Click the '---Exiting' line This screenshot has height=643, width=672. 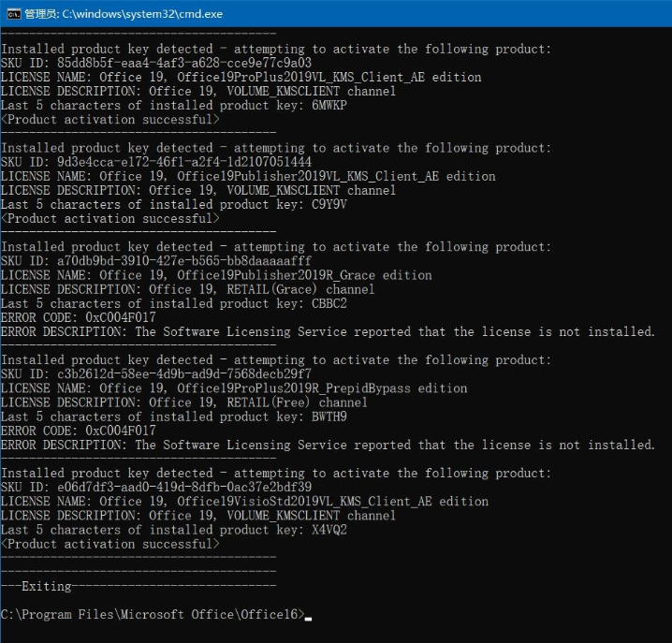[x=139, y=586]
